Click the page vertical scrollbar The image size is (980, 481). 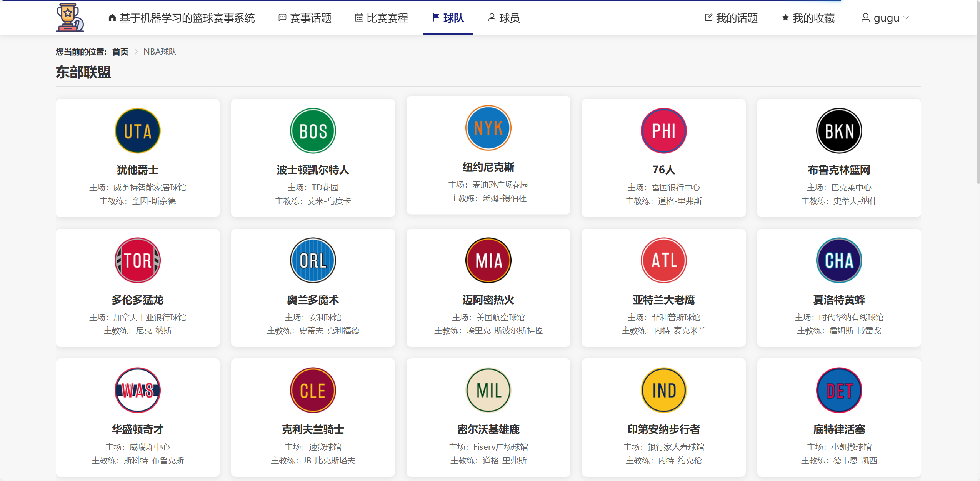coord(977,92)
